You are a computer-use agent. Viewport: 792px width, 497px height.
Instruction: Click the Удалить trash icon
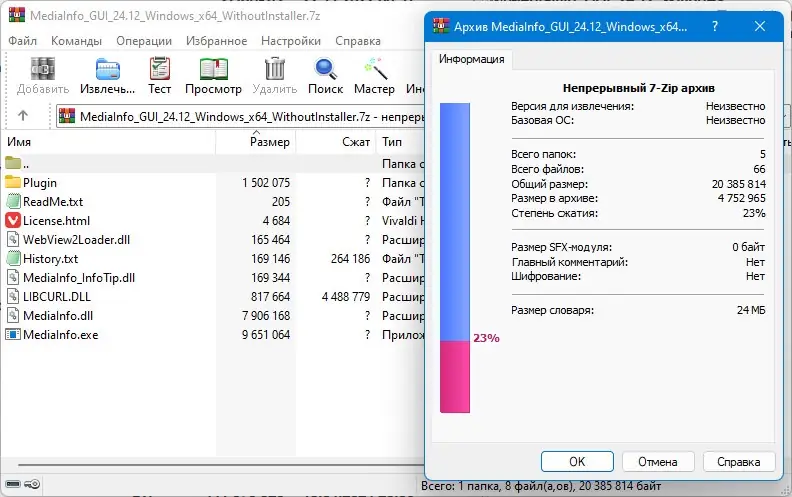(275, 69)
